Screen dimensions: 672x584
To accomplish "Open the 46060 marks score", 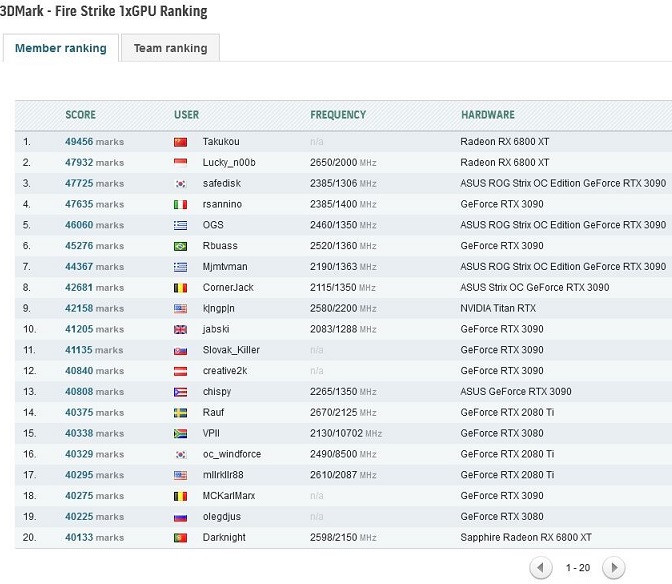I will (x=94, y=225).
